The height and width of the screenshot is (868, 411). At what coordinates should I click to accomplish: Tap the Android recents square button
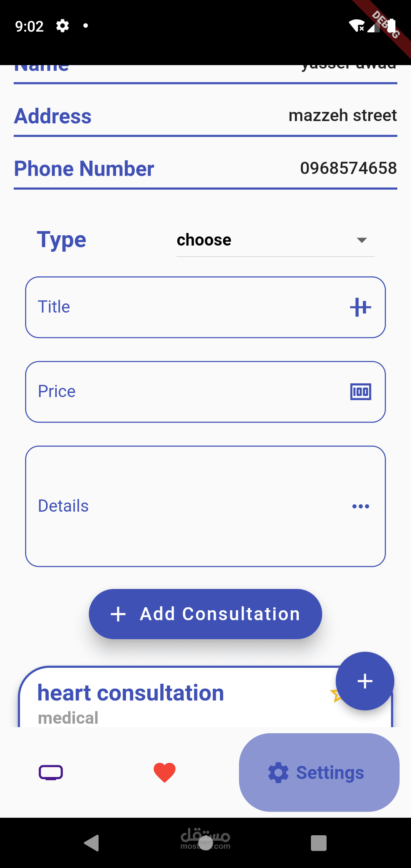(x=319, y=843)
